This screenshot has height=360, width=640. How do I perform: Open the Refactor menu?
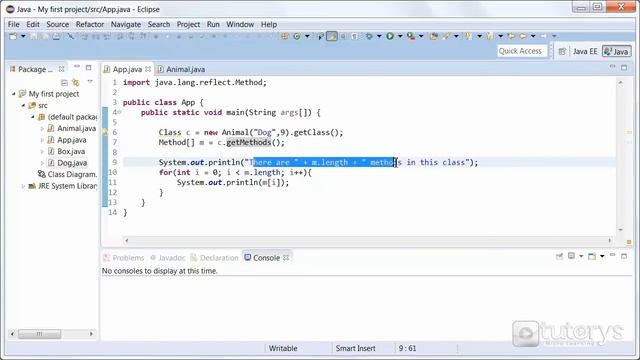(x=90, y=24)
